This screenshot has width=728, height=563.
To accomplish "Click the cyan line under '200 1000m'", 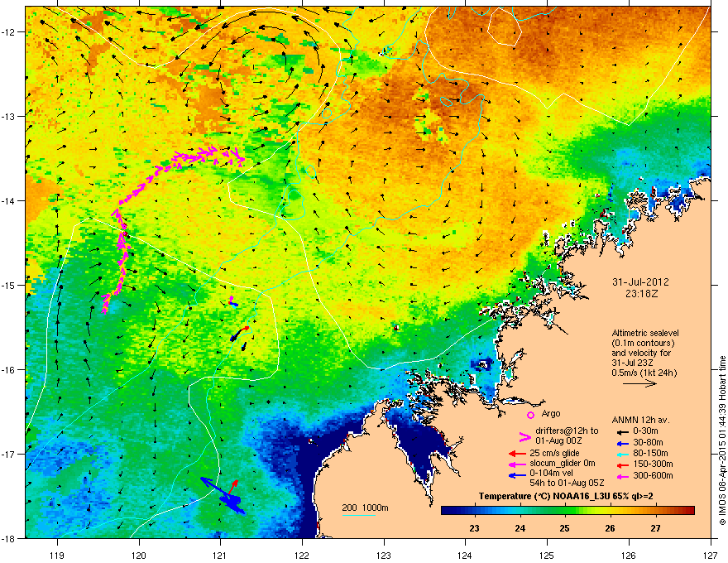I will 358,515.
